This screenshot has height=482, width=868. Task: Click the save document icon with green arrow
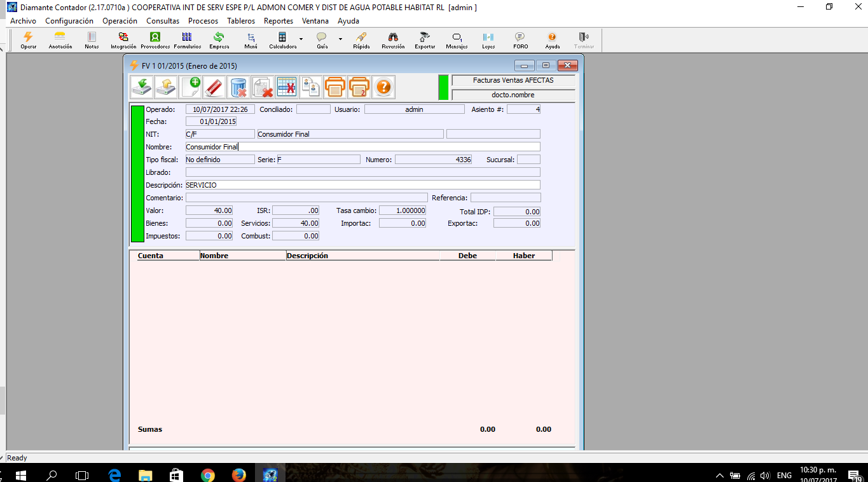(141, 86)
